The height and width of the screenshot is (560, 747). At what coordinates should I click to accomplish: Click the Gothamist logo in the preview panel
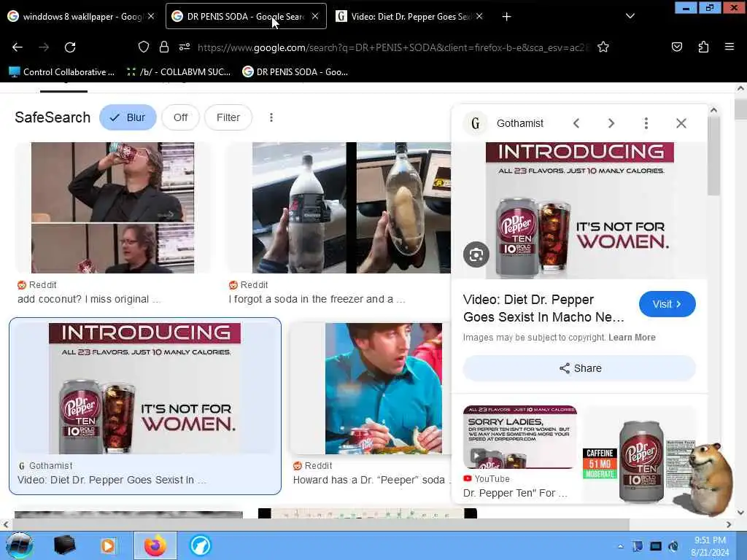(476, 123)
